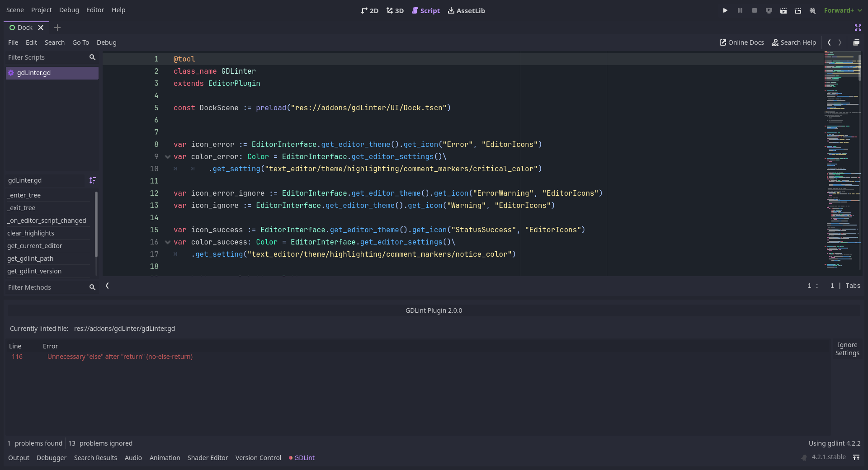The height and width of the screenshot is (470, 868).
Task: Open the Debugger bottom panel
Action: 52,458
